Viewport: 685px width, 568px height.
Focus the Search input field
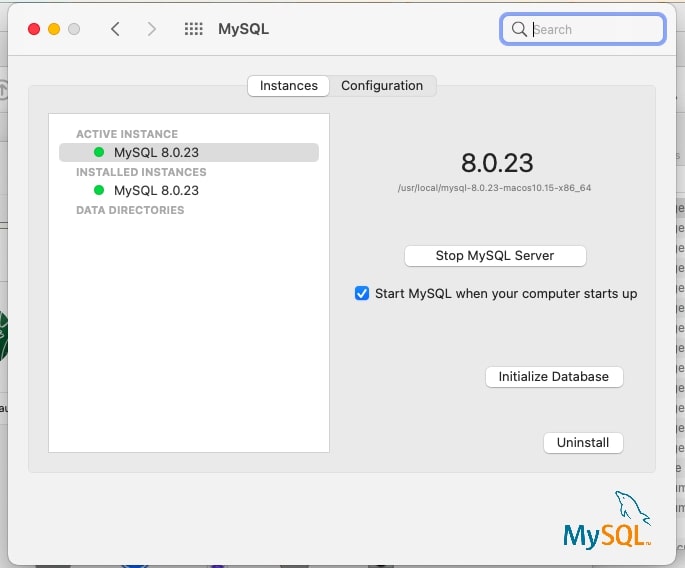[x=583, y=29]
